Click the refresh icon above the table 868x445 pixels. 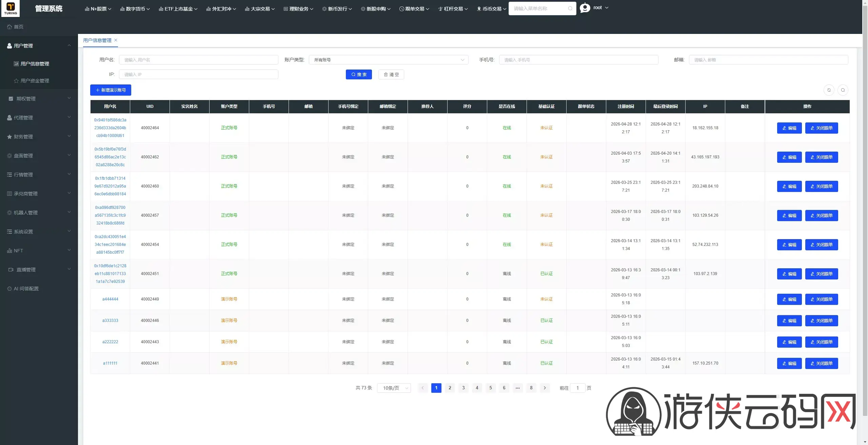pos(829,90)
